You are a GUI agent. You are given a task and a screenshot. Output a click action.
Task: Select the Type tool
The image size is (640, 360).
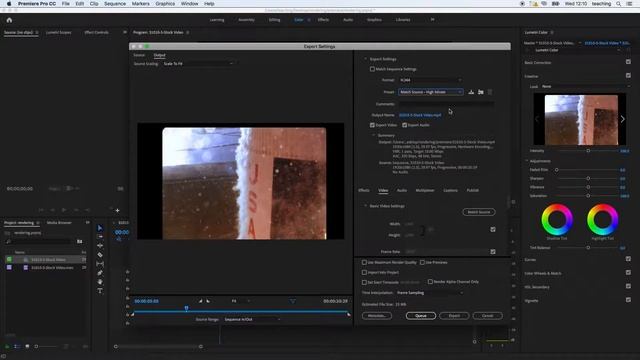100,291
